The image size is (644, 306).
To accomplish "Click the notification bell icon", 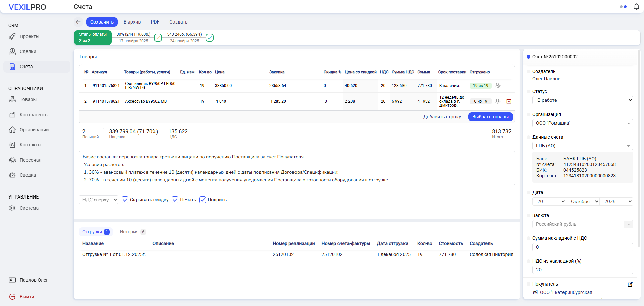I will [x=636, y=7].
